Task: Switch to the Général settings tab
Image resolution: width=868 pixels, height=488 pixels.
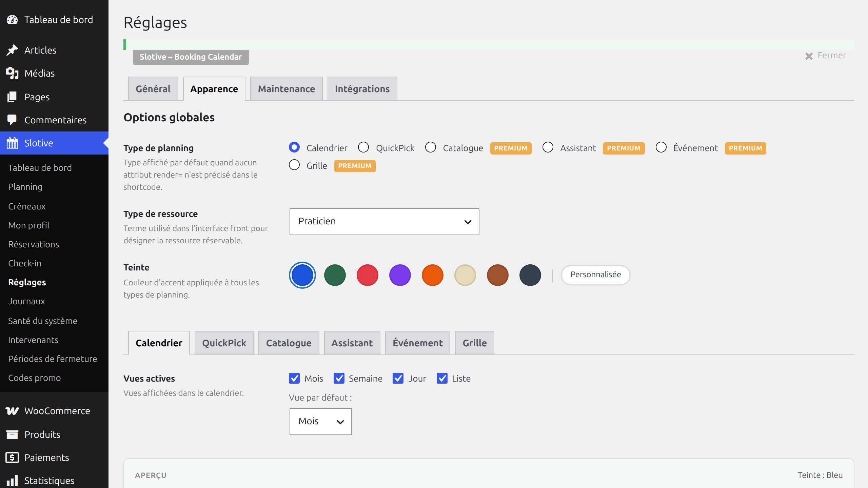Action: click(x=153, y=89)
